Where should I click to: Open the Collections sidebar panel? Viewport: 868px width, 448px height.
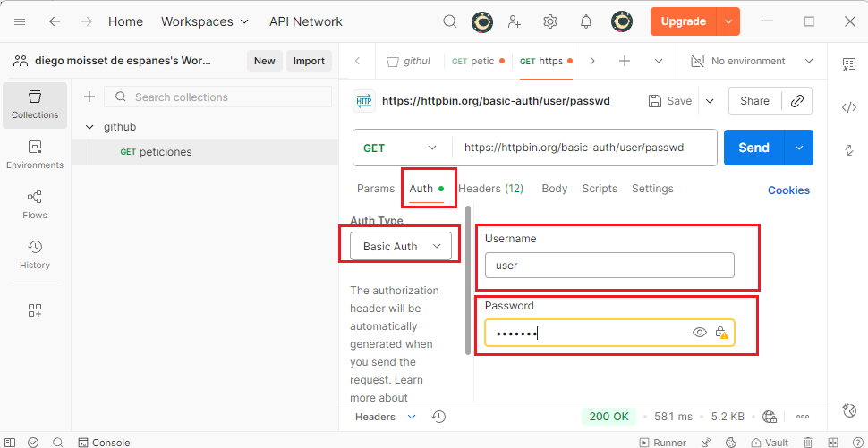[x=35, y=105]
